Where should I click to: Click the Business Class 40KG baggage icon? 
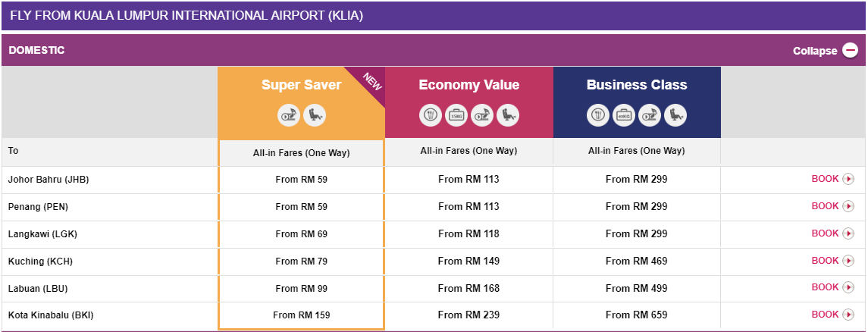pos(624,115)
